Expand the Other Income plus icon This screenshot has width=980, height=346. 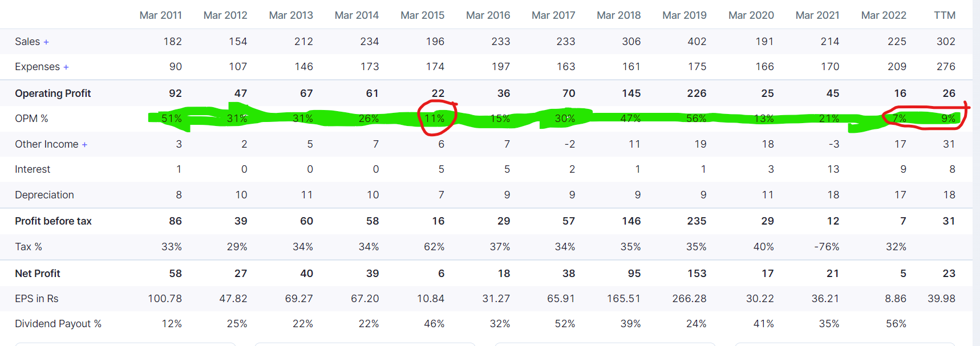click(x=84, y=145)
